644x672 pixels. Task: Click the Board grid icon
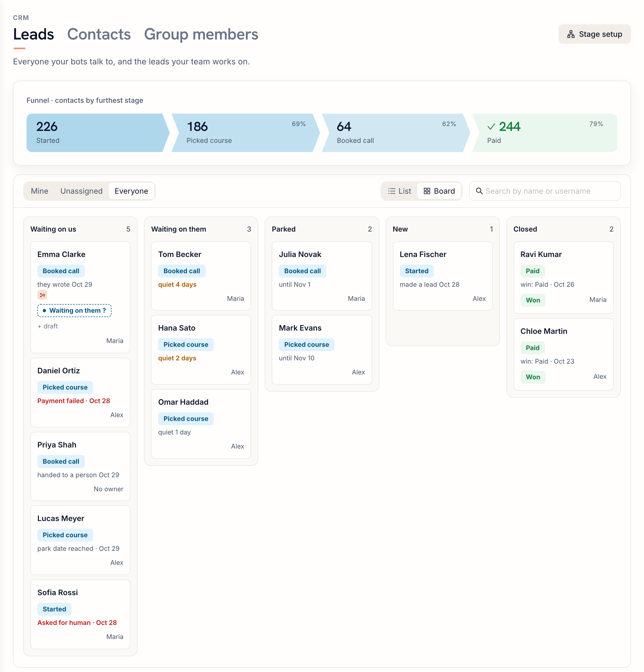pos(427,191)
